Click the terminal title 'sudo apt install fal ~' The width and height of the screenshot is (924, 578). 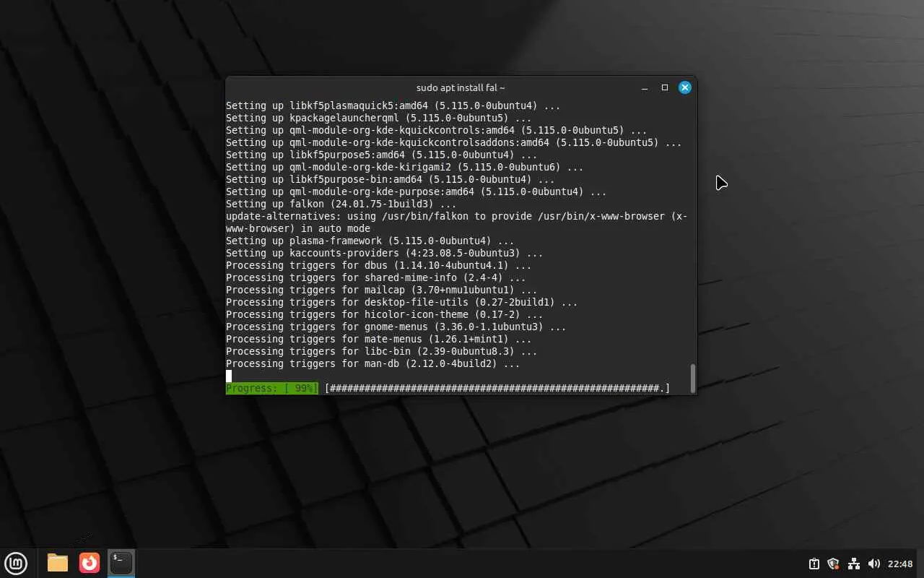click(461, 87)
